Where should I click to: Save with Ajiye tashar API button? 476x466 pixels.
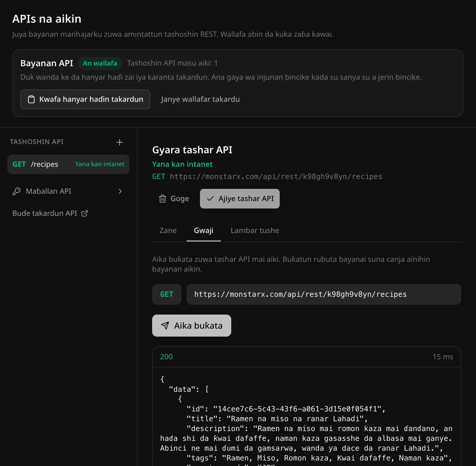pyautogui.click(x=240, y=199)
